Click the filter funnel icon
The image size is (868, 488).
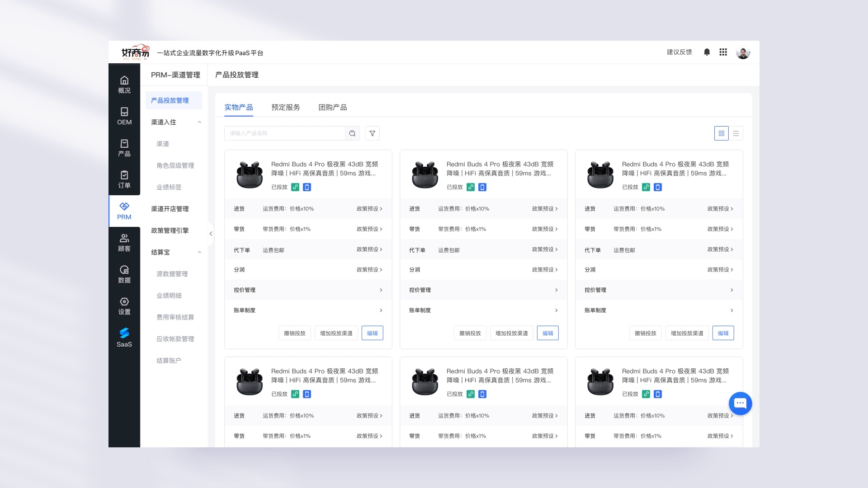pyautogui.click(x=372, y=133)
